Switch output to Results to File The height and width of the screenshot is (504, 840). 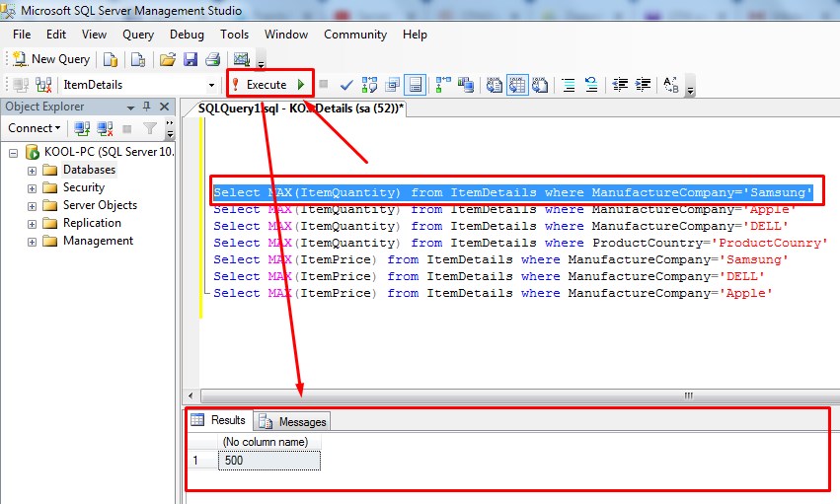[540, 85]
